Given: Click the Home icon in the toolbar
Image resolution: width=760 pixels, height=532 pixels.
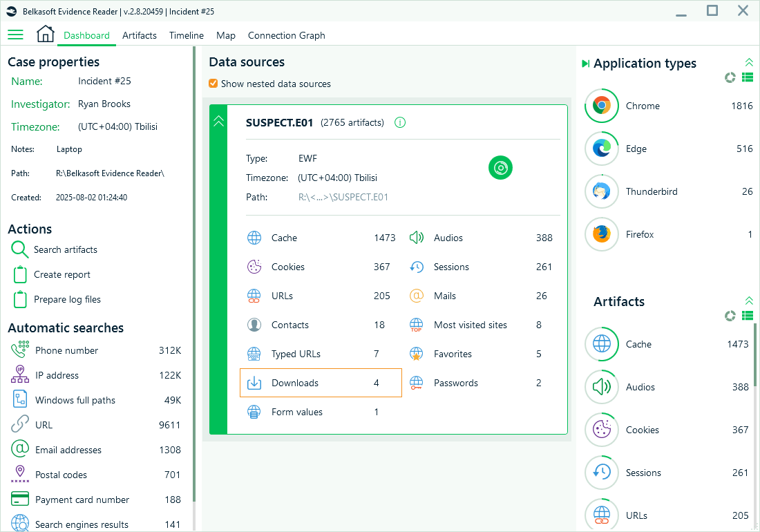Looking at the screenshot, I should click(x=45, y=33).
